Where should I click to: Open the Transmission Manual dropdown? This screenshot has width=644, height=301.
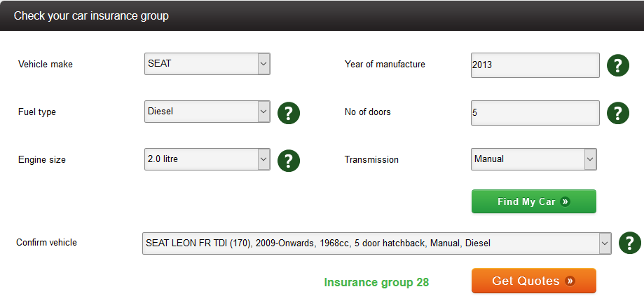pos(533,159)
